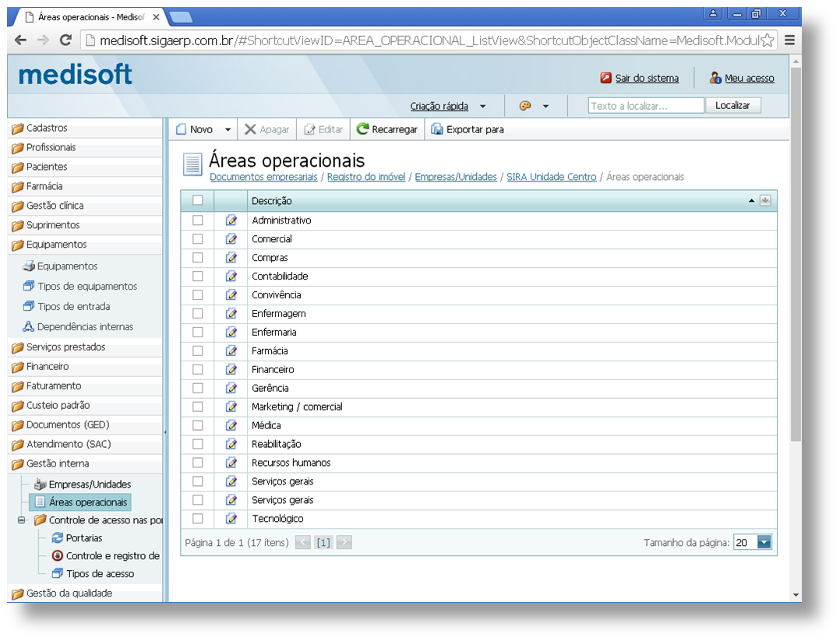The height and width of the screenshot is (641, 840).
Task: Click the edit icon for Farmácia row
Action: [x=231, y=351]
